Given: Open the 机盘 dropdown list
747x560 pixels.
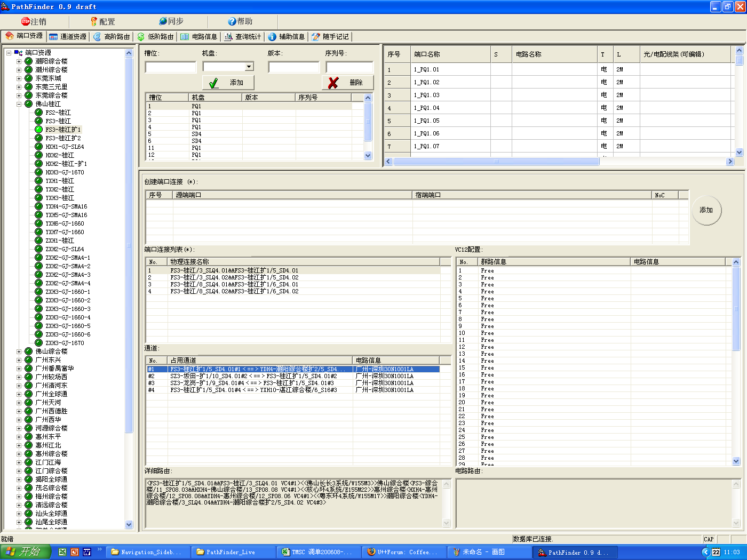Looking at the screenshot, I should tap(249, 67).
